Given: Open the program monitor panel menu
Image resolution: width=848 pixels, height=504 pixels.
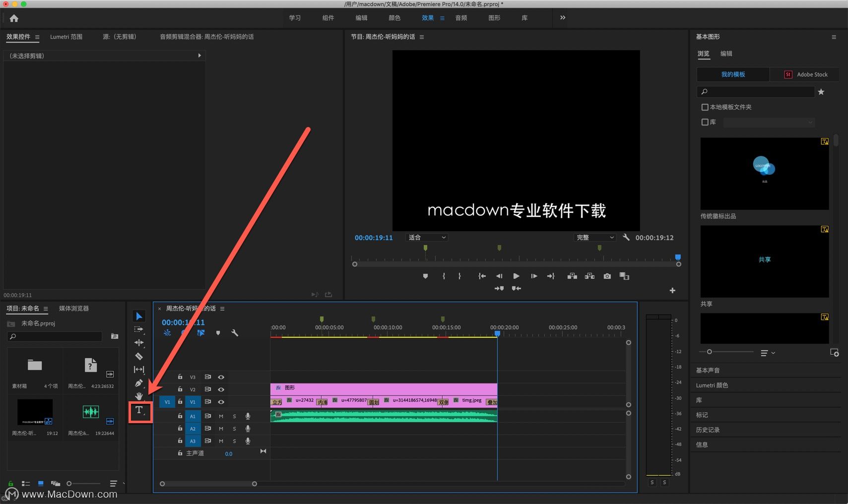Looking at the screenshot, I should pos(422,37).
